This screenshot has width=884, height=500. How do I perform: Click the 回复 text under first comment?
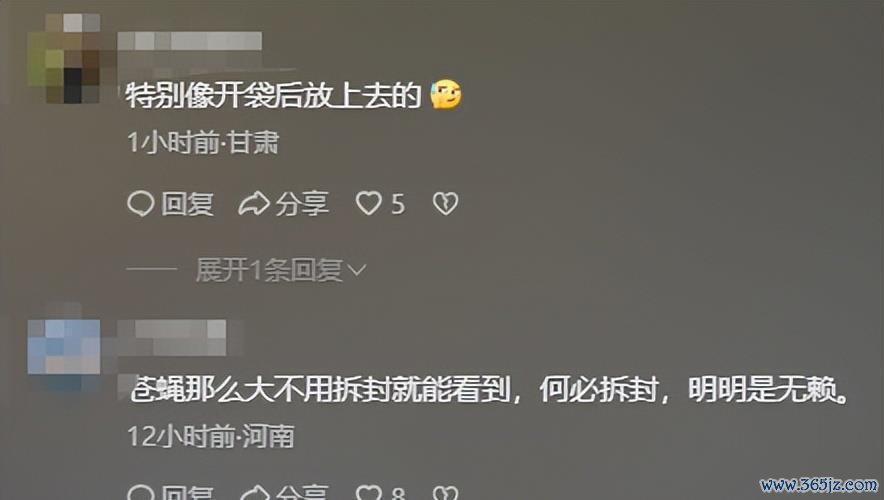coord(187,203)
